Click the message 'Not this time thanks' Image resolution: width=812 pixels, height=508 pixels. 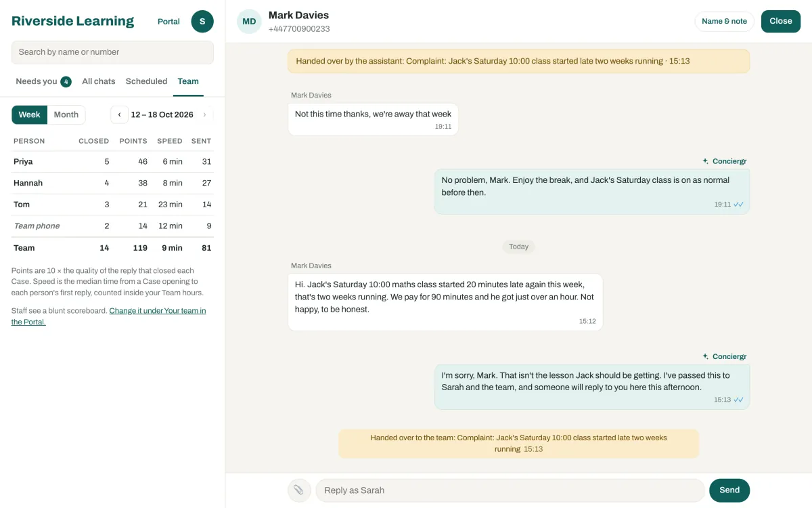pos(373,119)
